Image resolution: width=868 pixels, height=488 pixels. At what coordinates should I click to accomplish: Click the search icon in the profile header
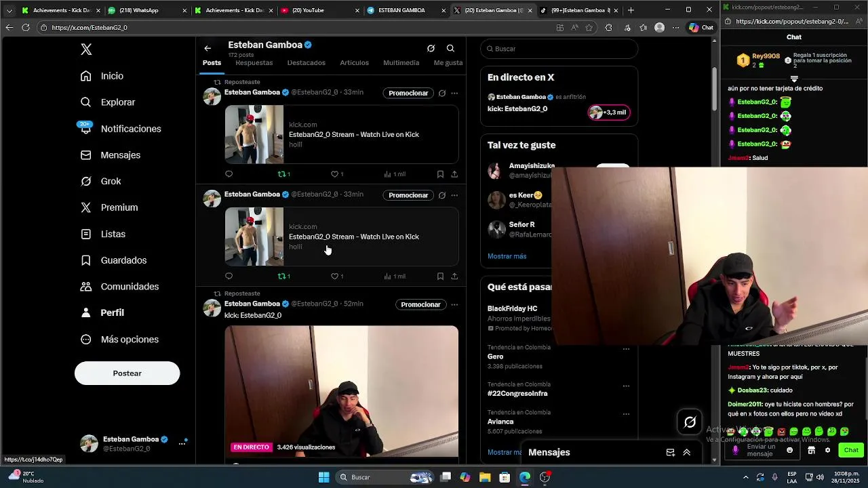click(x=450, y=48)
